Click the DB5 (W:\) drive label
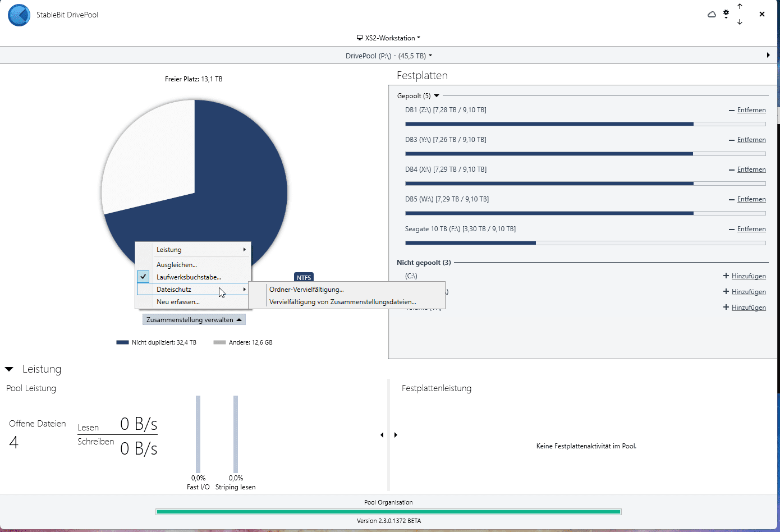The width and height of the screenshot is (780, 532). [x=447, y=199]
